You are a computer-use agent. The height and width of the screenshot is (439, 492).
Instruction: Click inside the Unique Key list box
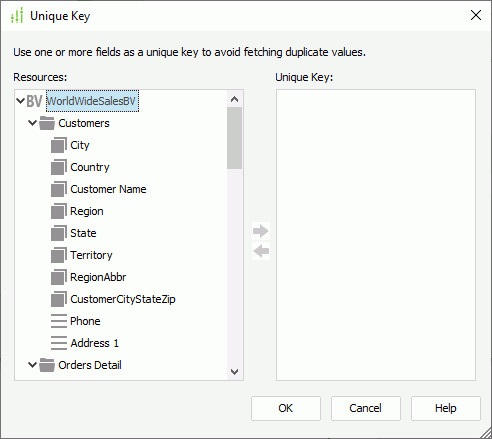(x=376, y=235)
